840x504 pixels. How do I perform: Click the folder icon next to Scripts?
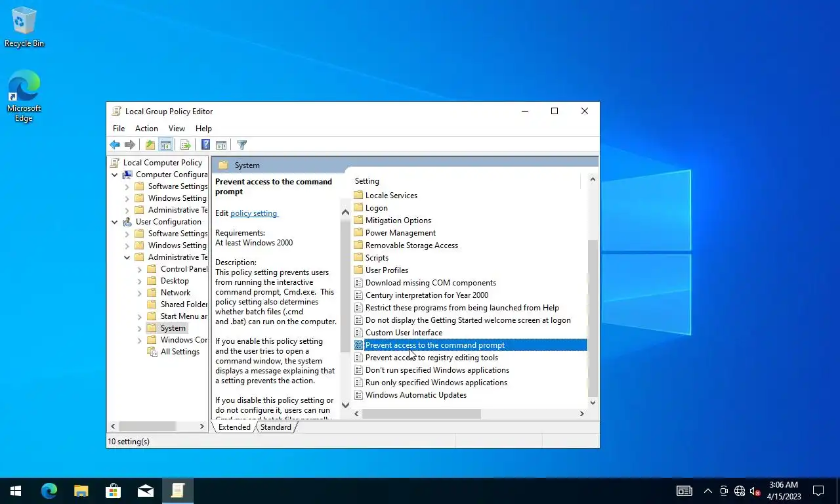point(358,258)
